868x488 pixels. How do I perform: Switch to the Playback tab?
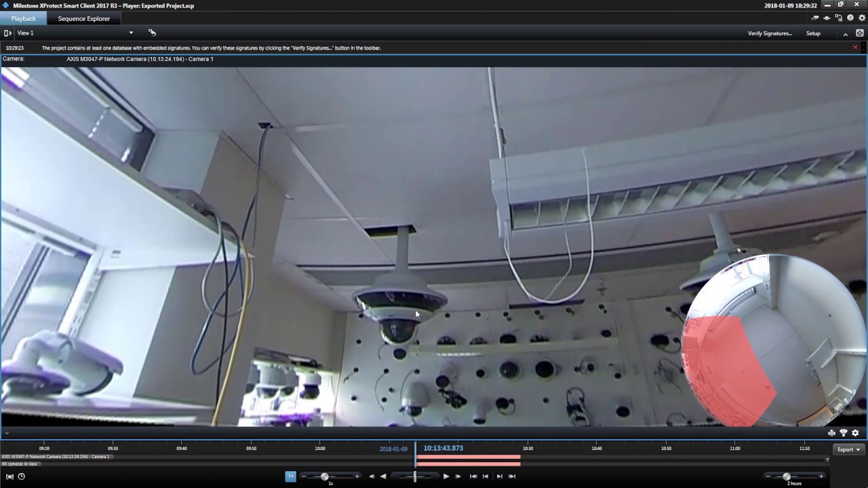pos(24,19)
